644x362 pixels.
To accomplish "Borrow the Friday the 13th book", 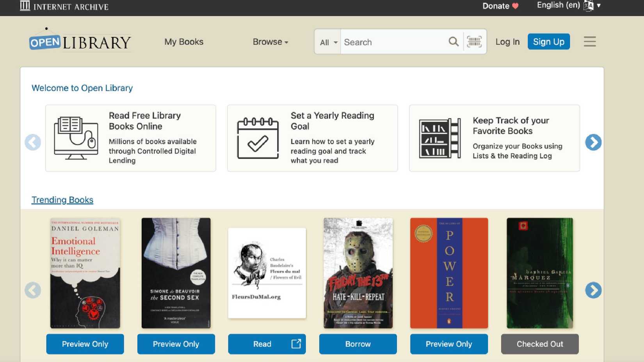I will tap(358, 344).
